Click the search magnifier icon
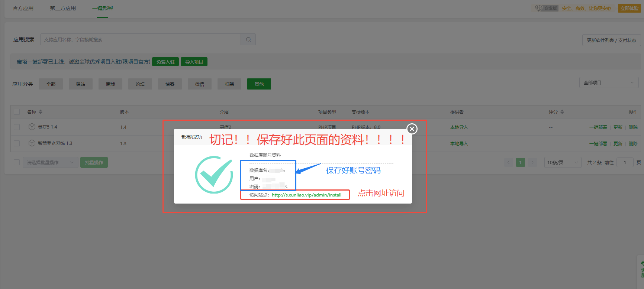 click(x=248, y=39)
